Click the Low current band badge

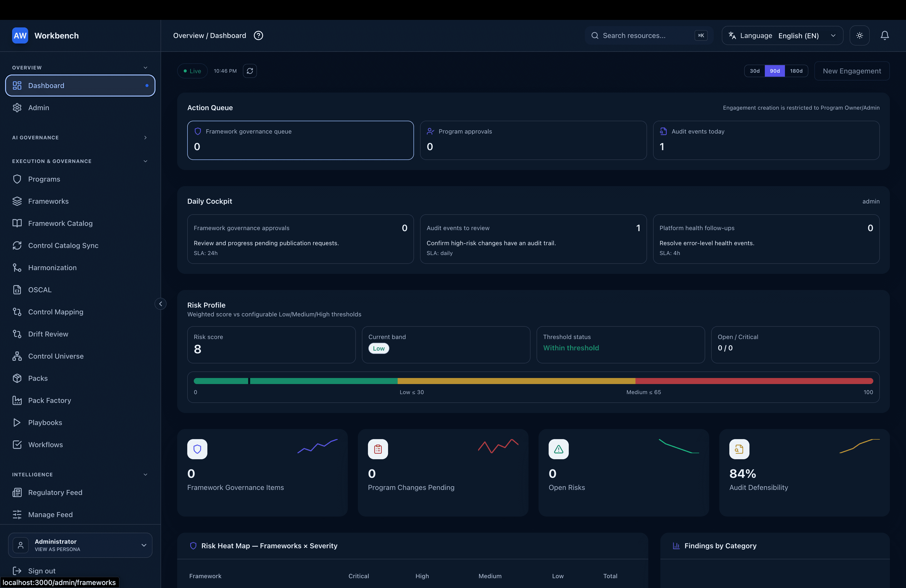[x=379, y=348]
